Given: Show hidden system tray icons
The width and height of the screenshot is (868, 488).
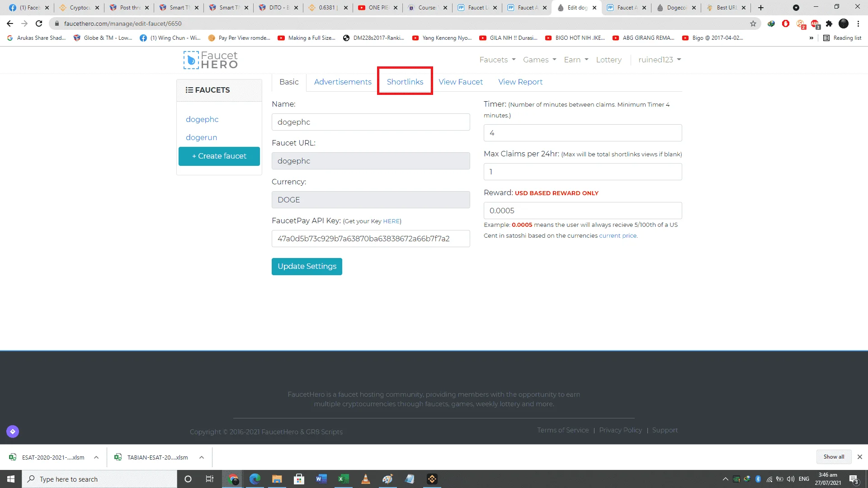Looking at the screenshot, I should [x=725, y=479].
